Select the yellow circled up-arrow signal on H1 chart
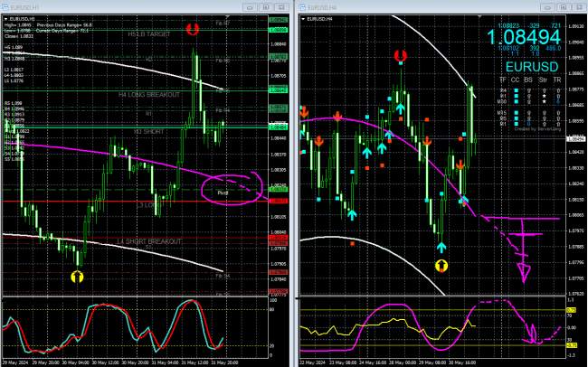This screenshot has width=588, height=367. click(77, 277)
